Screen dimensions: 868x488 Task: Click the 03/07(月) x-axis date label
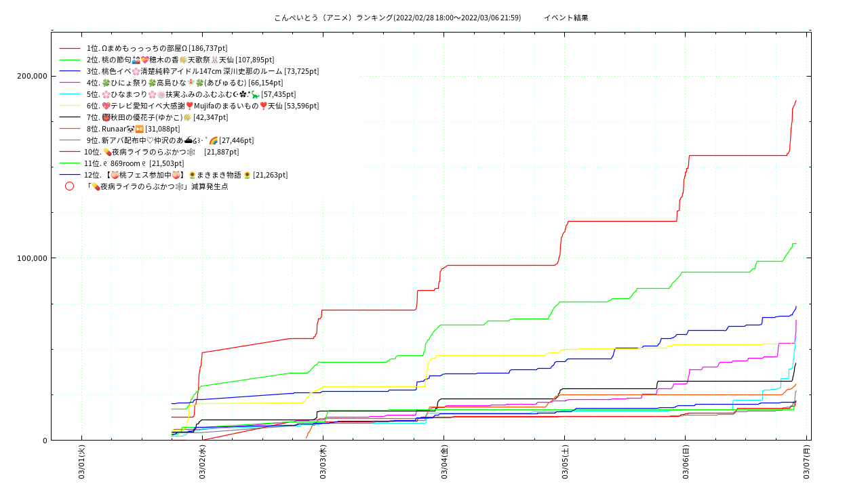pyautogui.click(x=806, y=462)
